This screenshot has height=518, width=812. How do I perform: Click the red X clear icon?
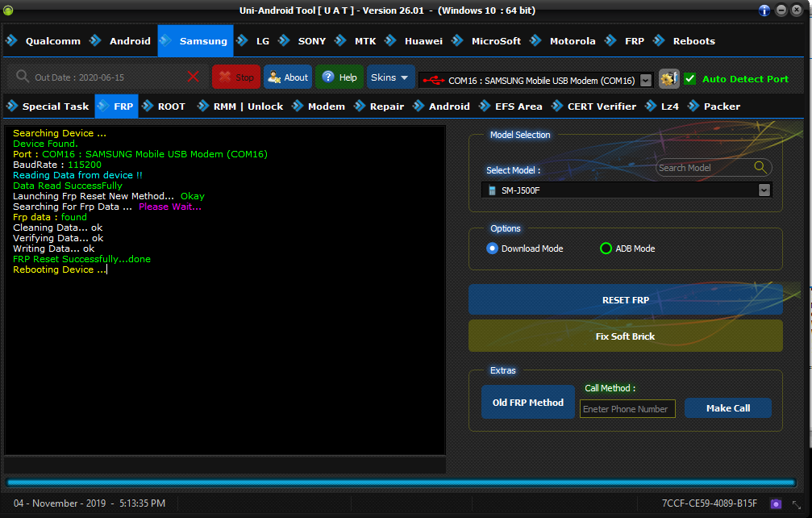(x=194, y=77)
